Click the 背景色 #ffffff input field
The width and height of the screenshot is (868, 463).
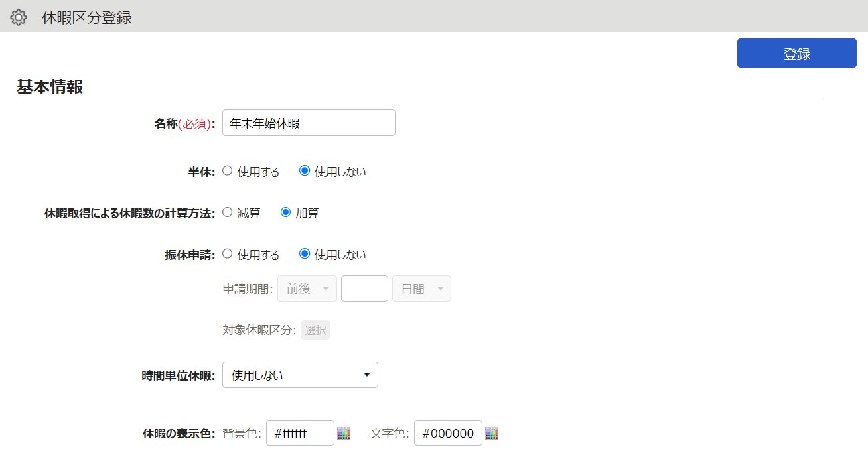[300, 433]
